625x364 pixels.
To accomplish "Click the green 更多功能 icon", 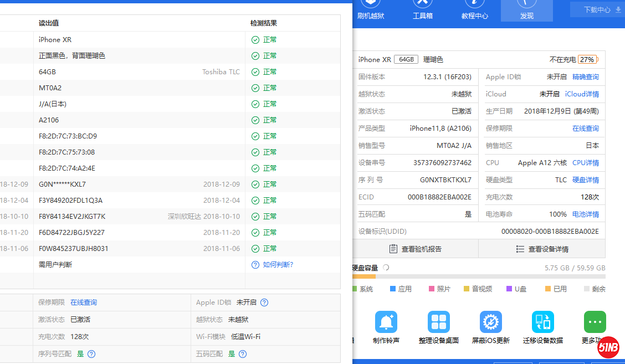I will click(x=595, y=322).
